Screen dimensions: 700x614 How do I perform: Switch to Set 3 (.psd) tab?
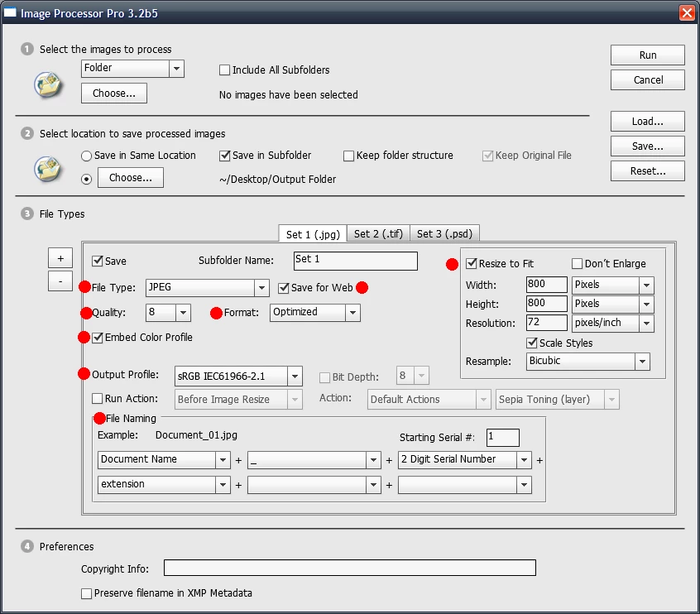(444, 233)
